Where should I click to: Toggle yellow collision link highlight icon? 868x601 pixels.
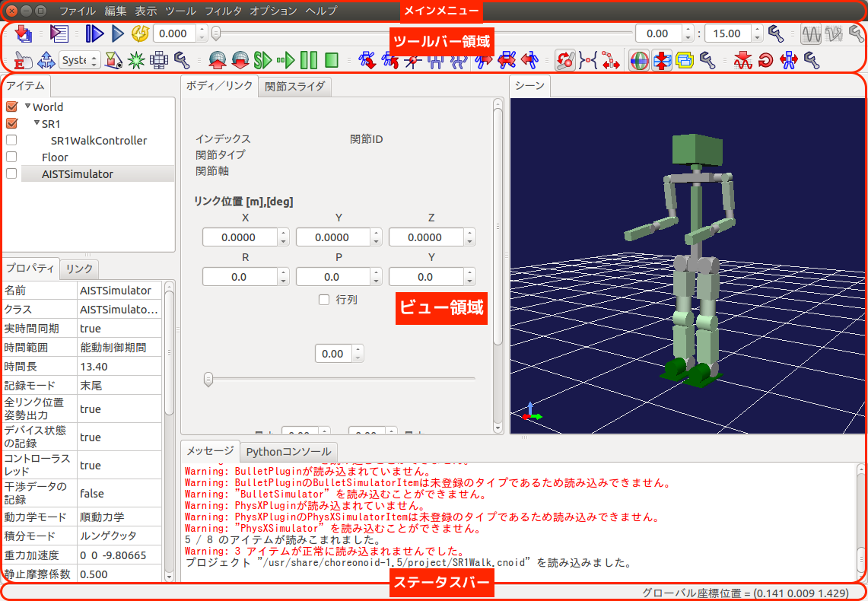[x=685, y=60]
